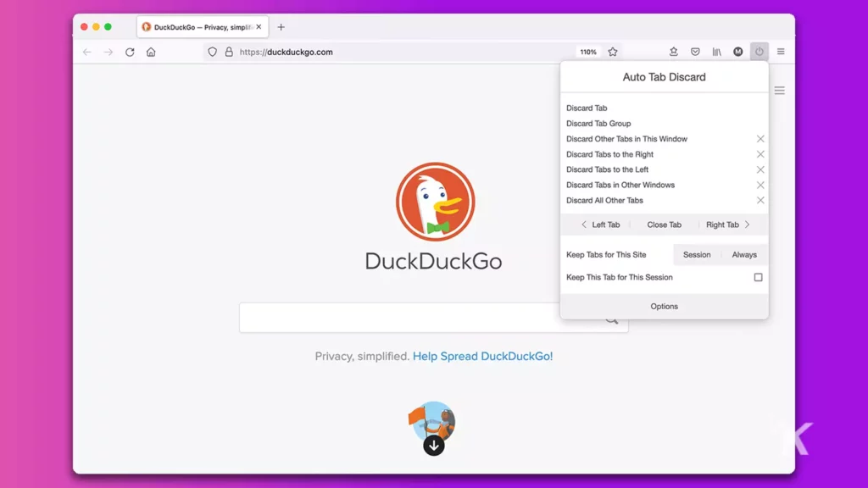This screenshot has height=488, width=868.
Task: Open DuckDuckGo page side menu icon
Action: click(x=780, y=90)
